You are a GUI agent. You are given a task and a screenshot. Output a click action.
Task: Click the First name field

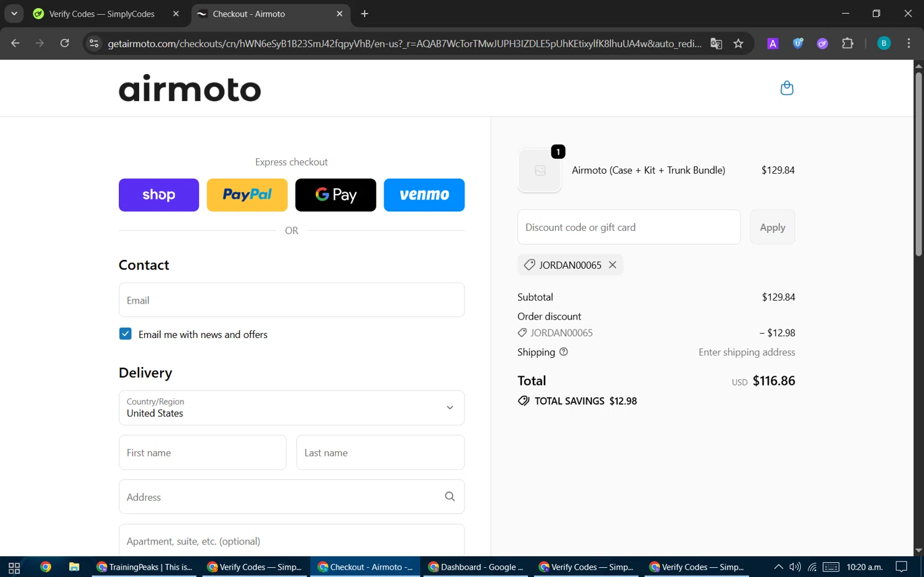click(x=203, y=453)
